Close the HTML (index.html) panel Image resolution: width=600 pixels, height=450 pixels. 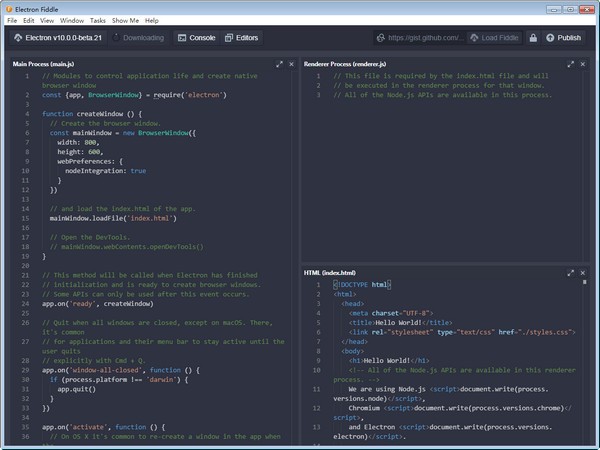point(584,272)
